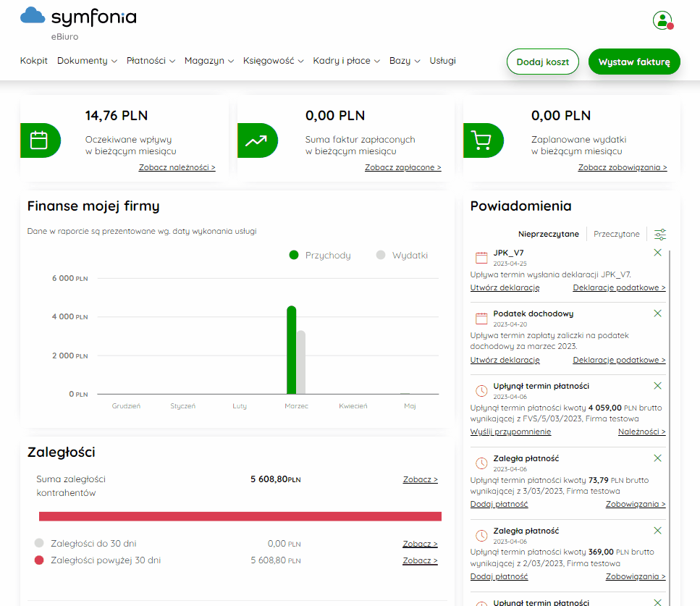Click the green Marzec income bar

(291, 350)
